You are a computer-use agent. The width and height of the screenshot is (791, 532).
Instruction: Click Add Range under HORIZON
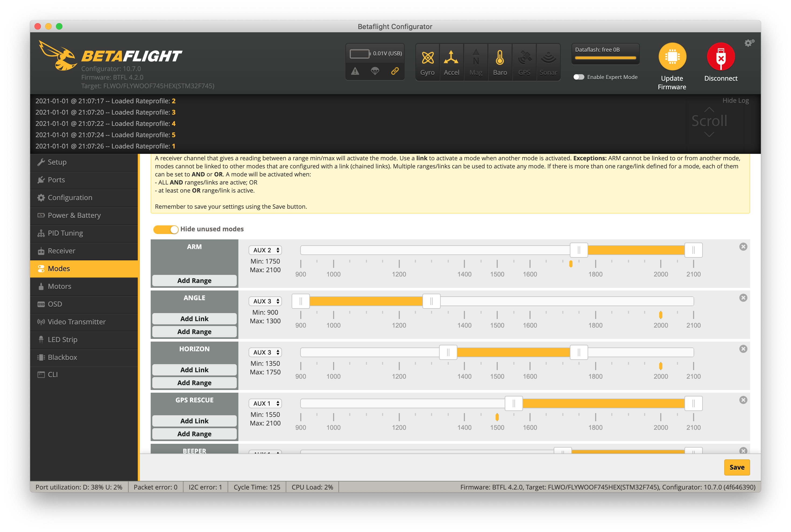click(x=195, y=383)
